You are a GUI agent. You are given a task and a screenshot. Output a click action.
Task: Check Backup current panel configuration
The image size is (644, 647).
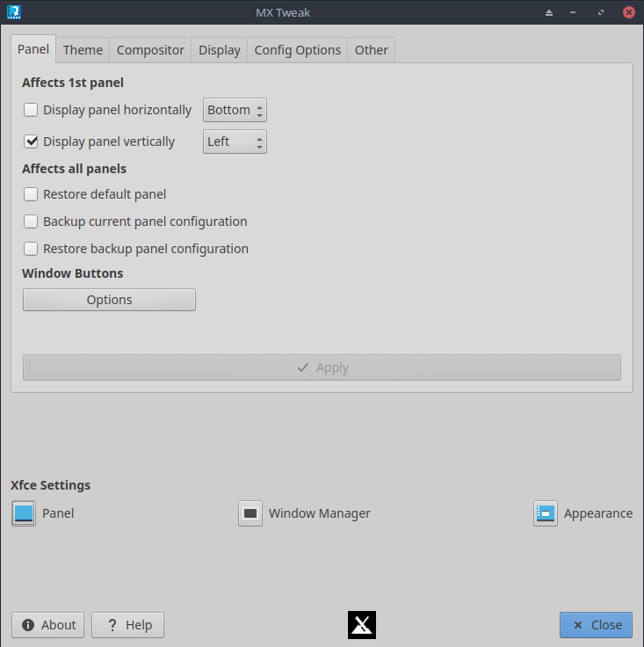31,222
